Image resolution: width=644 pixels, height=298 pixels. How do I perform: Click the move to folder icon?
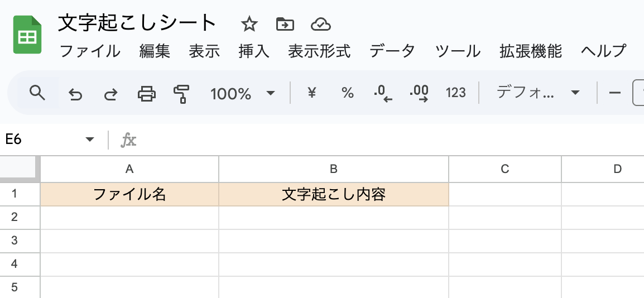click(x=285, y=24)
